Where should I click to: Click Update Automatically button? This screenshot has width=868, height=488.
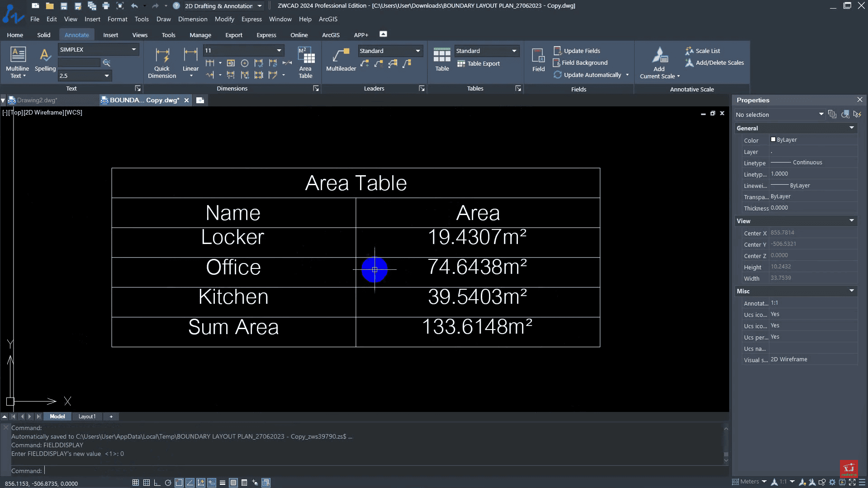pos(588,75)
